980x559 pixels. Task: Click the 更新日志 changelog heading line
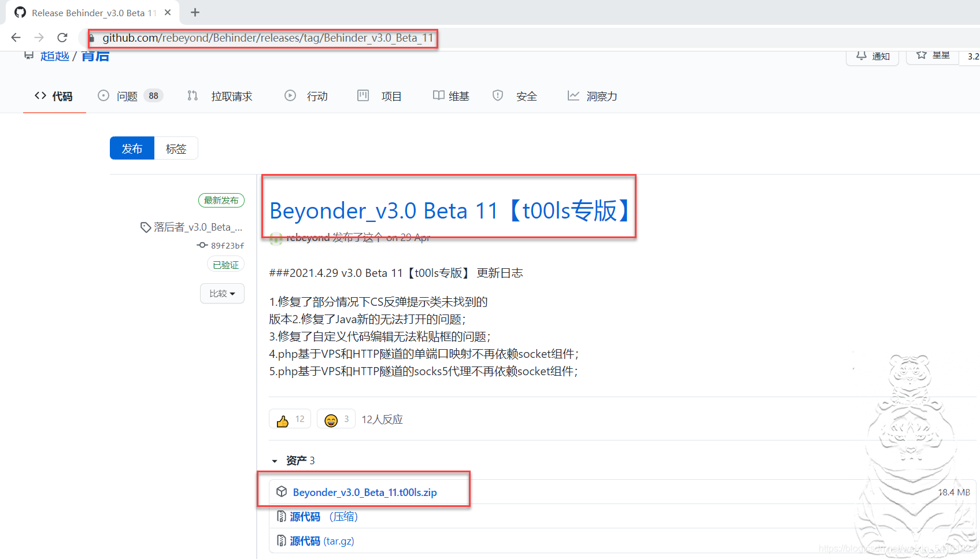396,273
